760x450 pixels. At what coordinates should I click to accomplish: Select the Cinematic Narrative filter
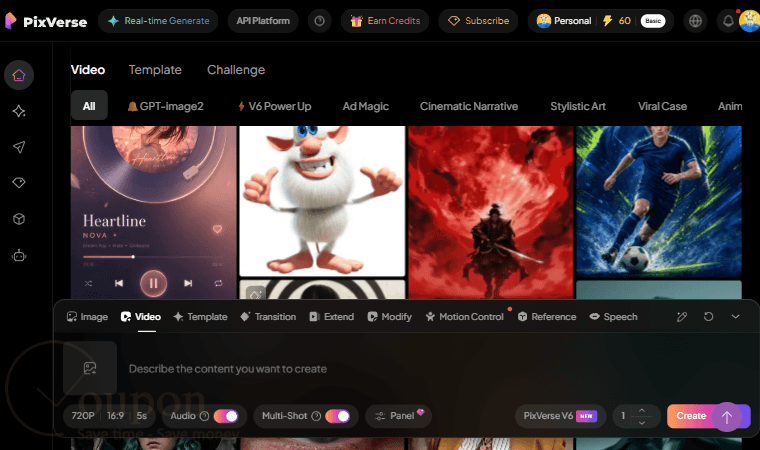click(x=469, y=106)
